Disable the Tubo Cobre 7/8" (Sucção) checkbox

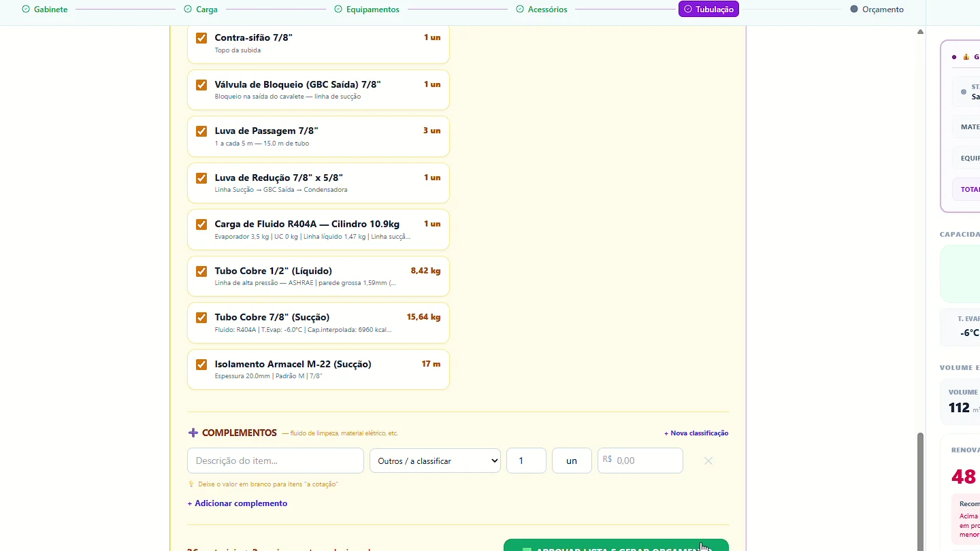coord(201,318)
